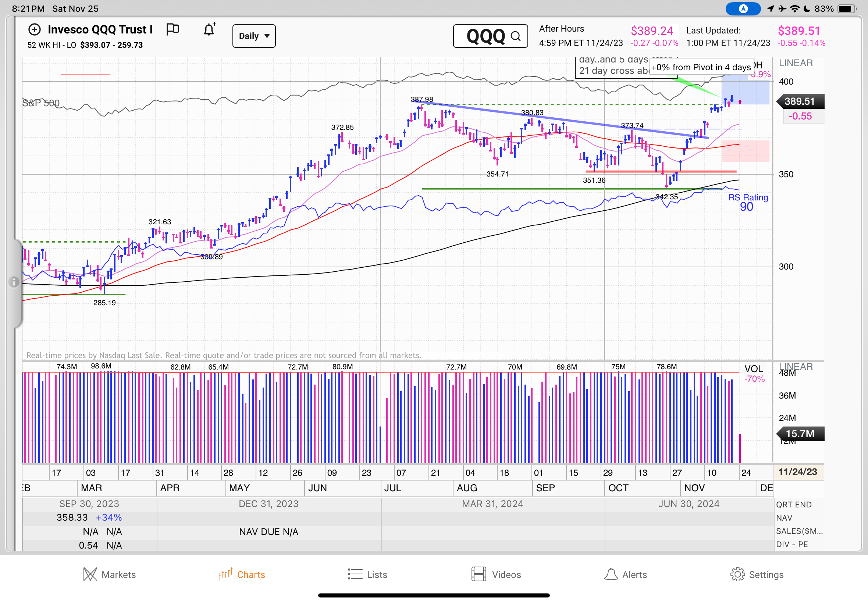Screen dimensions: 868x603
Task: Tap the JUL month label on timeline
Action: pos(392,488)
